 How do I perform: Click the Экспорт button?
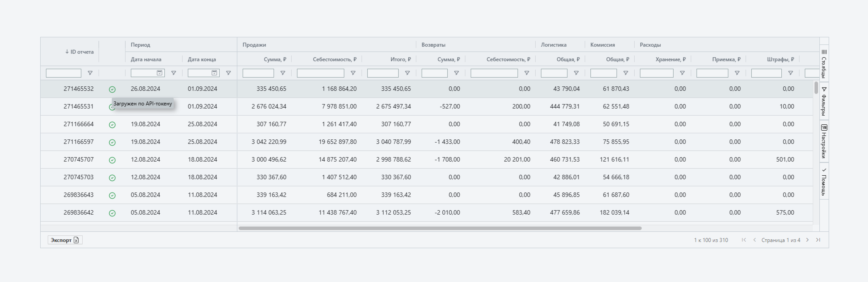pos(65,240)
